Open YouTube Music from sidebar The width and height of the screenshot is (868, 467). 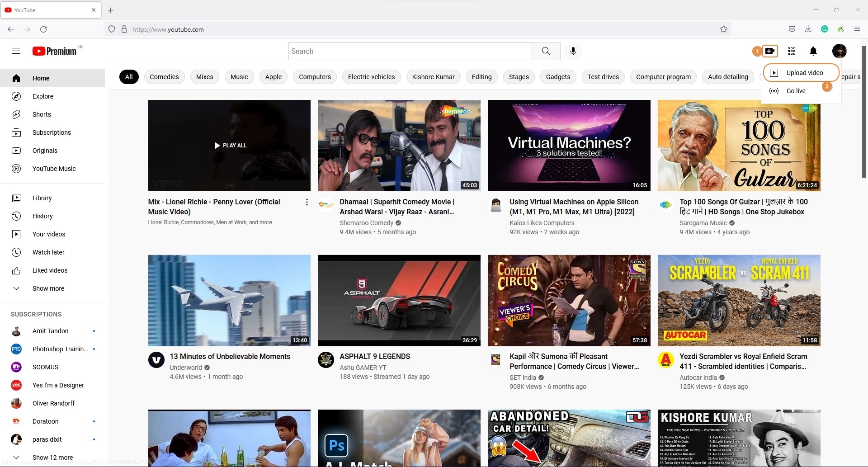52,169
